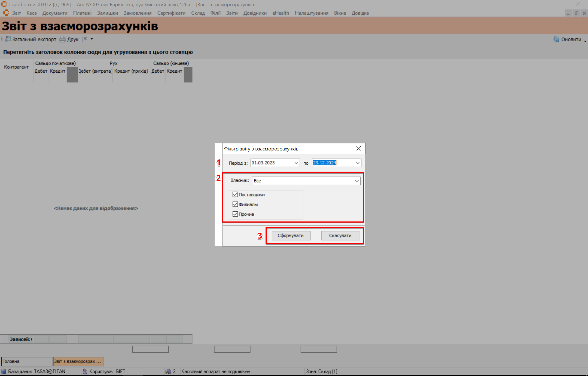Open the Каса menu
This screenshot has height=376, width=588.
tap(32, 13)
